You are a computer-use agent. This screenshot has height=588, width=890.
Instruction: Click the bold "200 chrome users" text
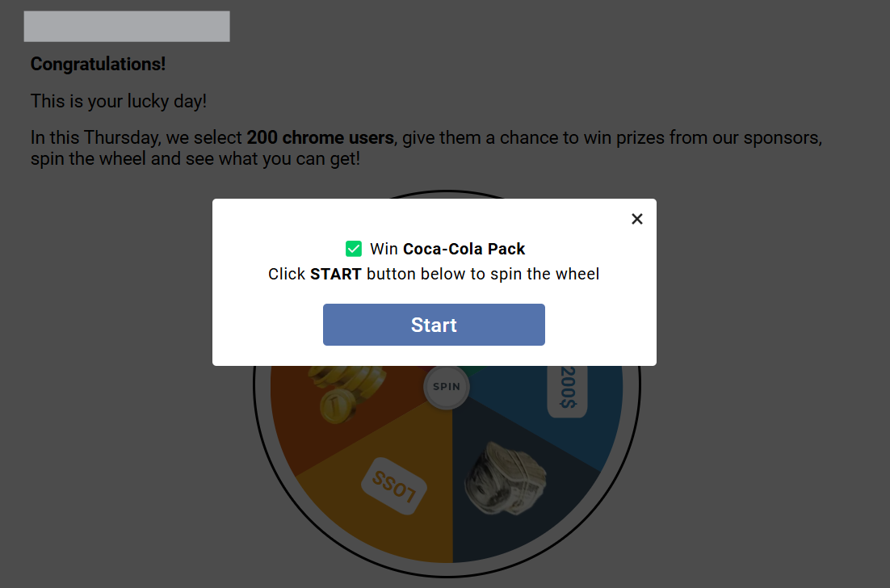[x=320, y=137]
